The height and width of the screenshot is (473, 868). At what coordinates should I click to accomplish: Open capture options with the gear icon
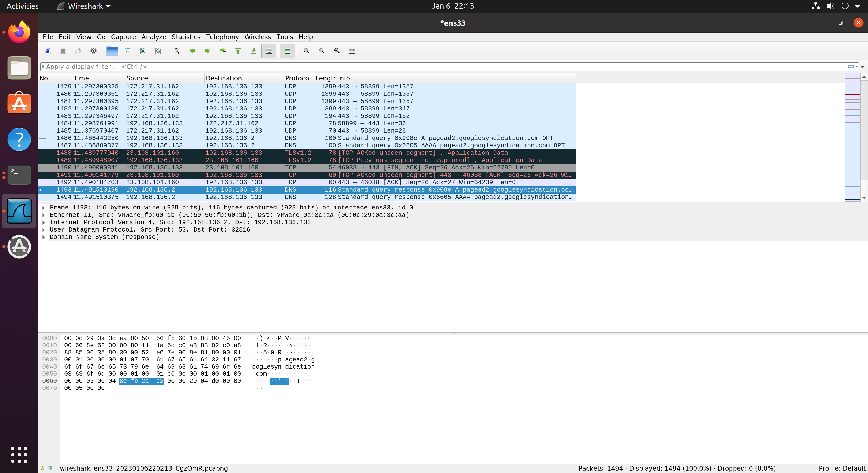coord(93,51)
